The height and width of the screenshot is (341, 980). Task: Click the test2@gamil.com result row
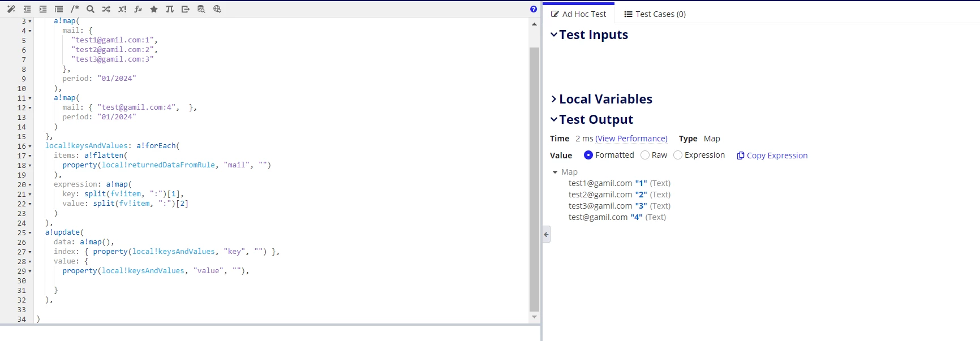(620, 195)
